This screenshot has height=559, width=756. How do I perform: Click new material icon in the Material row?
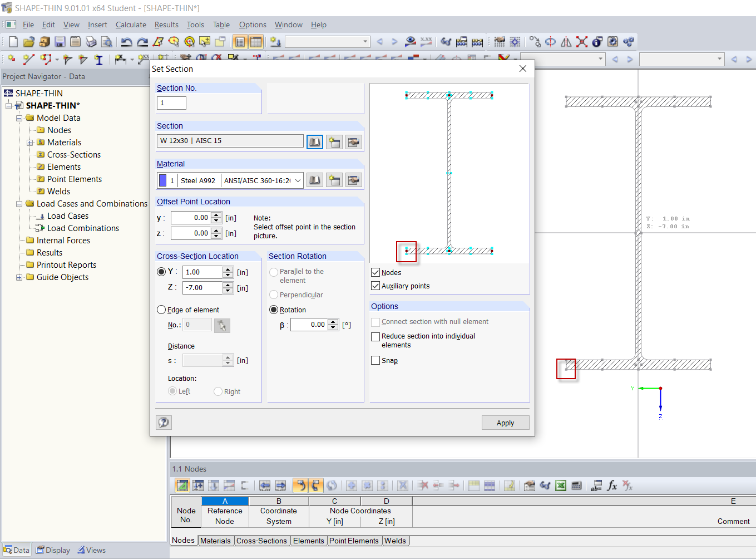click(334, 180)
